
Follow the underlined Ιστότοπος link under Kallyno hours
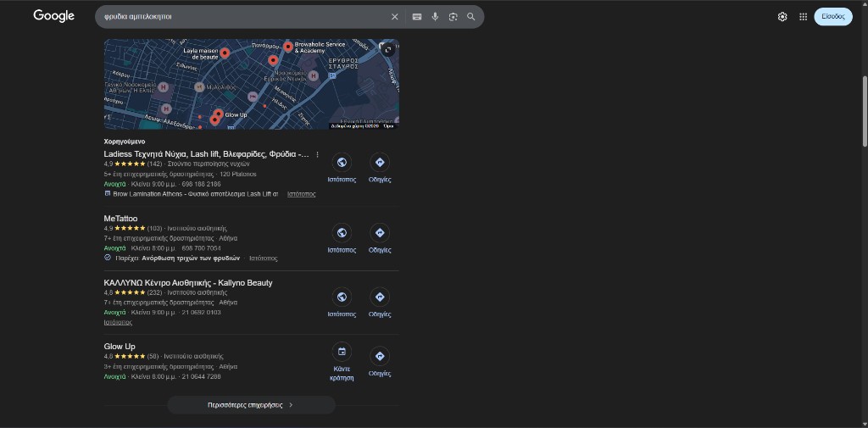(x=118, y=322)
